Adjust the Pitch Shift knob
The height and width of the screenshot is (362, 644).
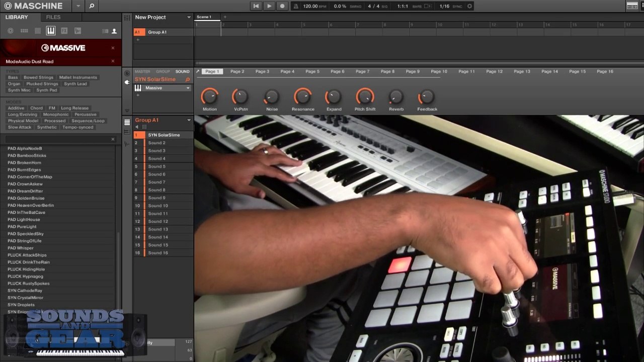coord(365,97)
